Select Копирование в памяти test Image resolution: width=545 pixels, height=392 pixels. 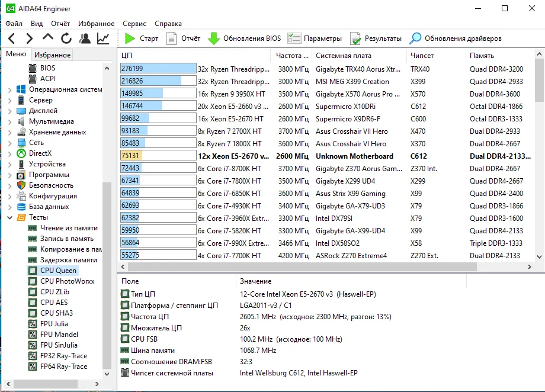[x=71, y=249]
